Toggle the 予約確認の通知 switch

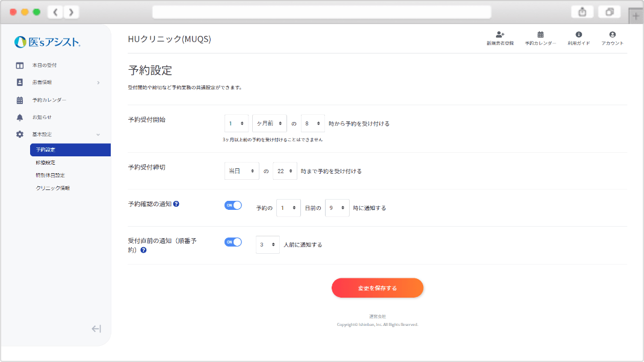coord(233,205)
